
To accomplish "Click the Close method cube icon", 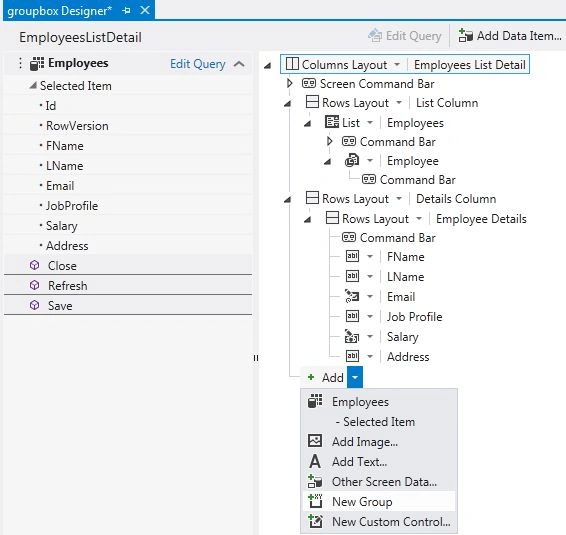I will tap(34, 265).
